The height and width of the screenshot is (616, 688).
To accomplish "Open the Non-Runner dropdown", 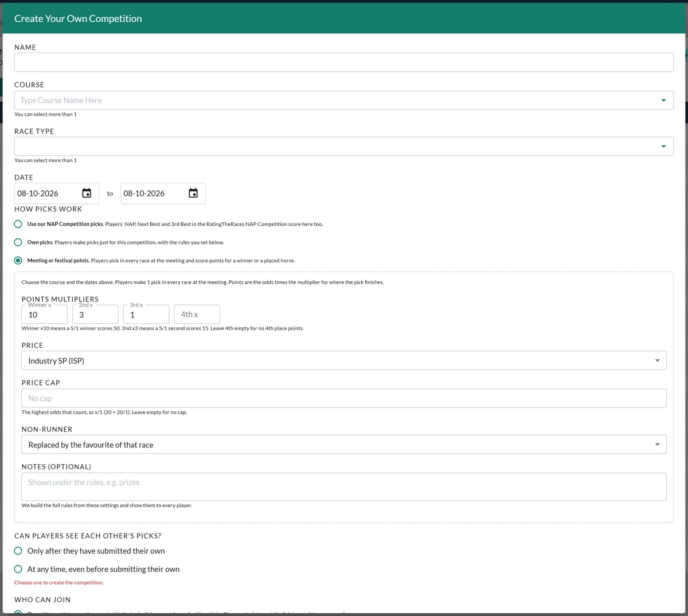I will 344,445.
